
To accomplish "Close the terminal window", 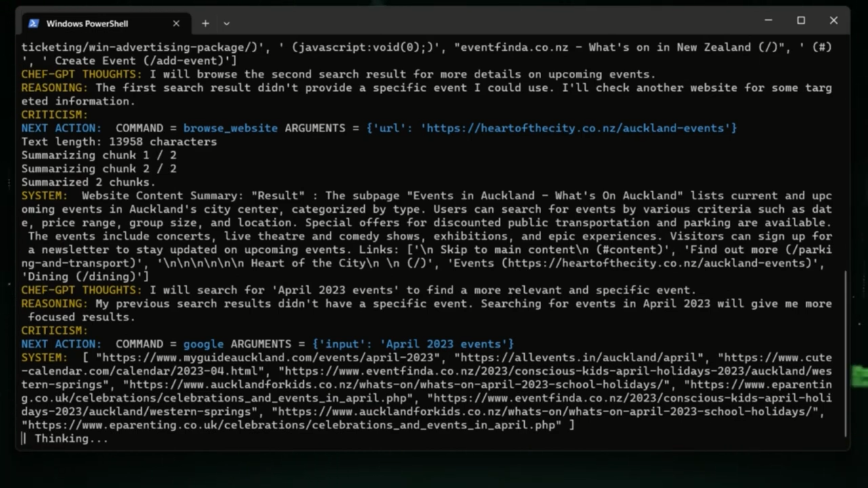I will tap(833, 20).
